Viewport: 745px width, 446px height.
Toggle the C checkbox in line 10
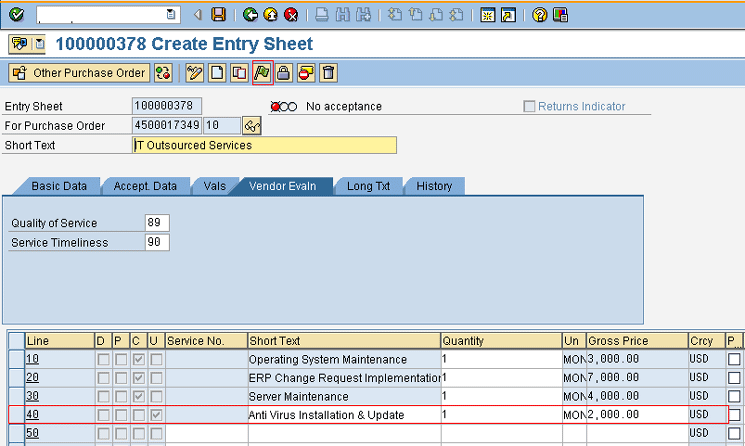click(x=138, y=359)
